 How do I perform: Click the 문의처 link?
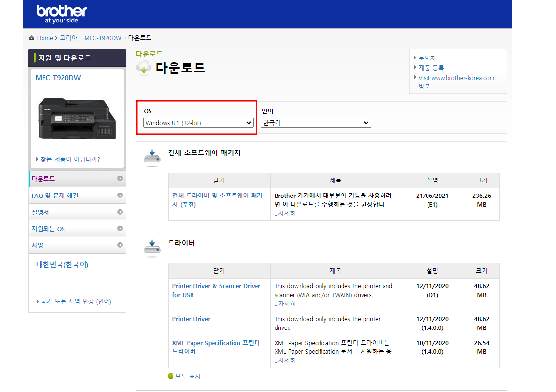[x=427, y=58]
